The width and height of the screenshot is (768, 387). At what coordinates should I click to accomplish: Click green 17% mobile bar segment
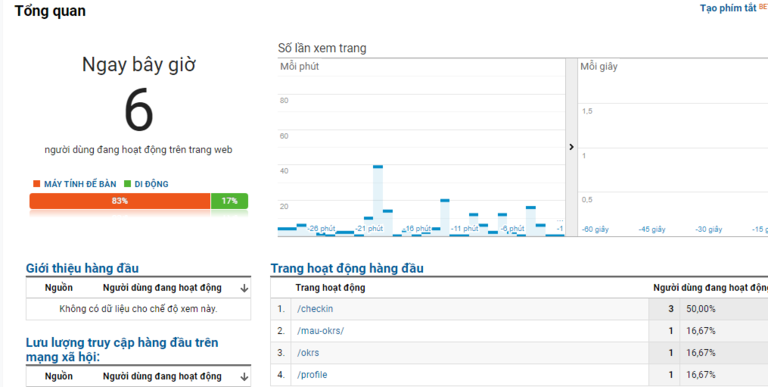click(x=229, y=201)
